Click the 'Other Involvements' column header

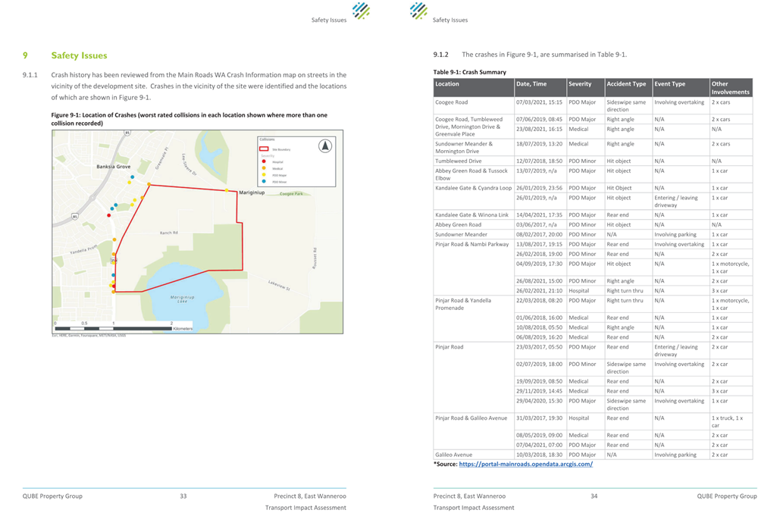731,87
